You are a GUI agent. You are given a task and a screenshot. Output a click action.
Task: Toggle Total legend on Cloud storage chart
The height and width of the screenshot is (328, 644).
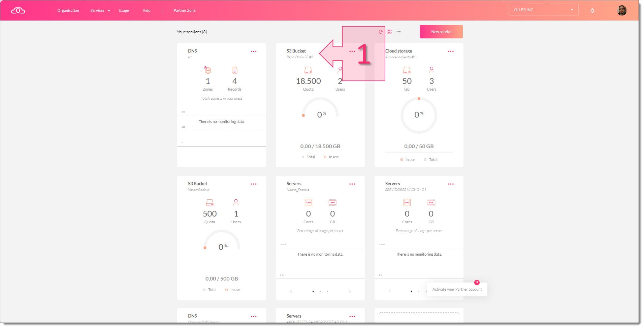[x=430, y=160]
